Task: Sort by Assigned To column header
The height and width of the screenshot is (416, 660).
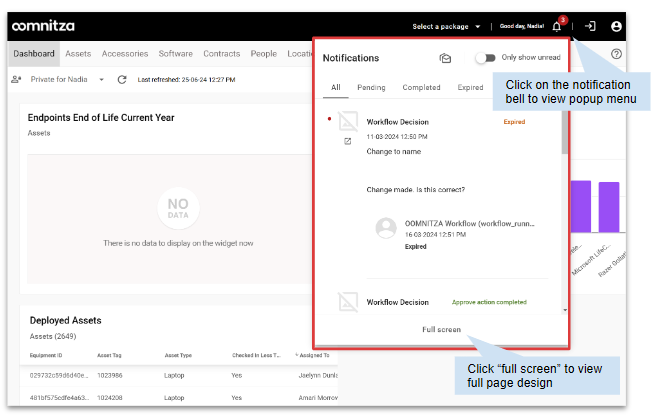Action: tap(312, 355)
